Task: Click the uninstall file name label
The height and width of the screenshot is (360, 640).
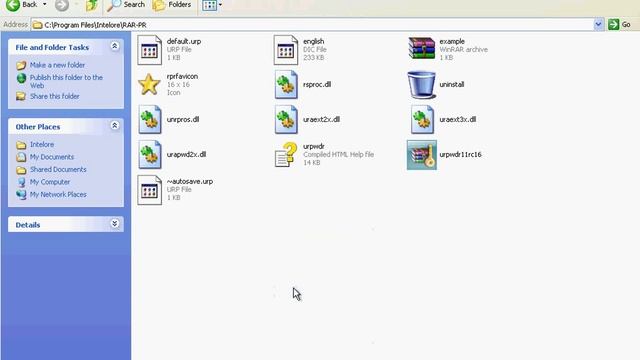Action: (452, 84)
